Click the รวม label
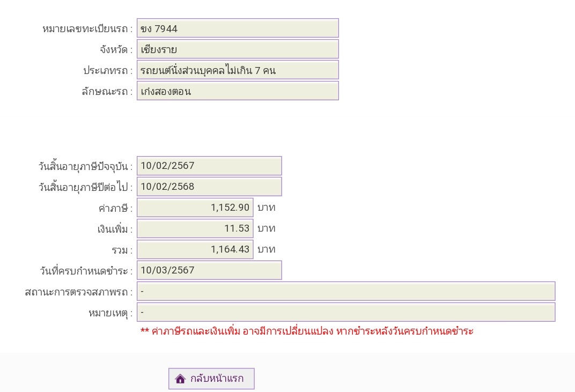This screenshot has width=575, height=392. (122, 250)
